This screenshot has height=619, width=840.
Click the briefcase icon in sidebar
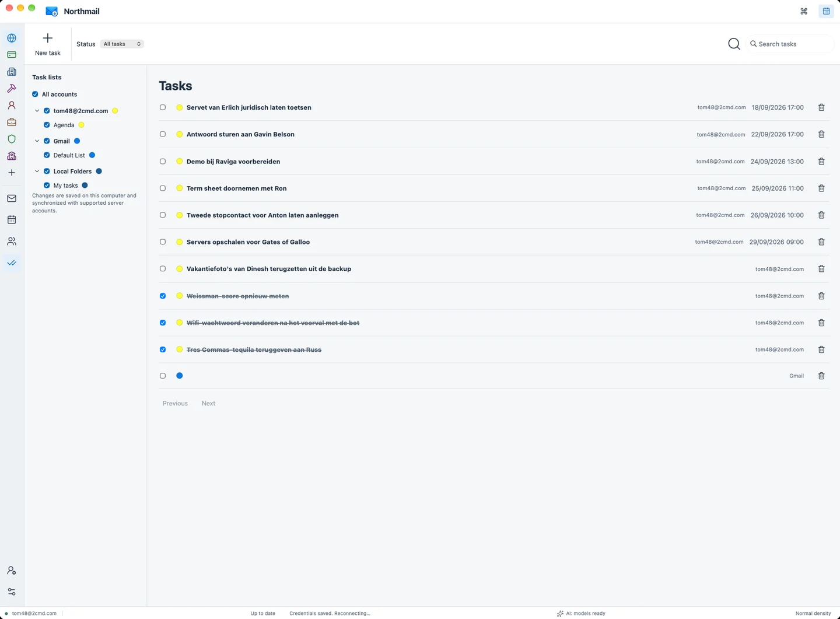pos(12,123)
